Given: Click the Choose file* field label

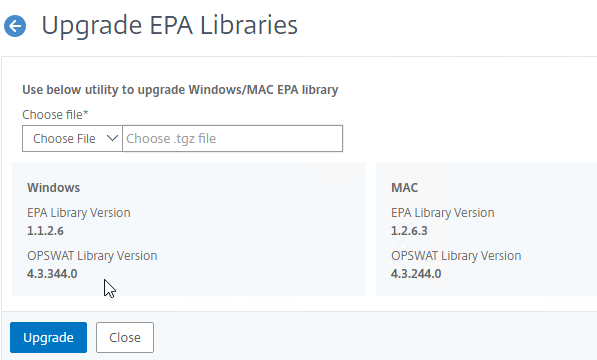Looking at the screenshot, I should point(55,115).
